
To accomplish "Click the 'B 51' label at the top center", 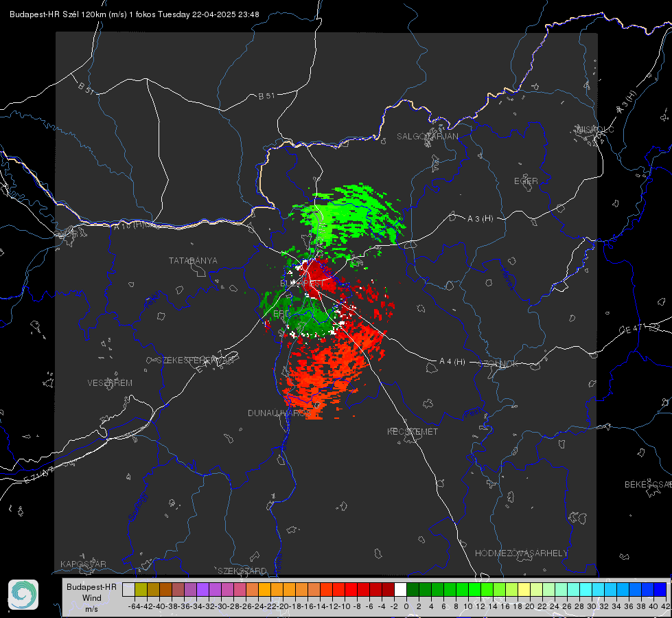I will (x=266, y=96).
